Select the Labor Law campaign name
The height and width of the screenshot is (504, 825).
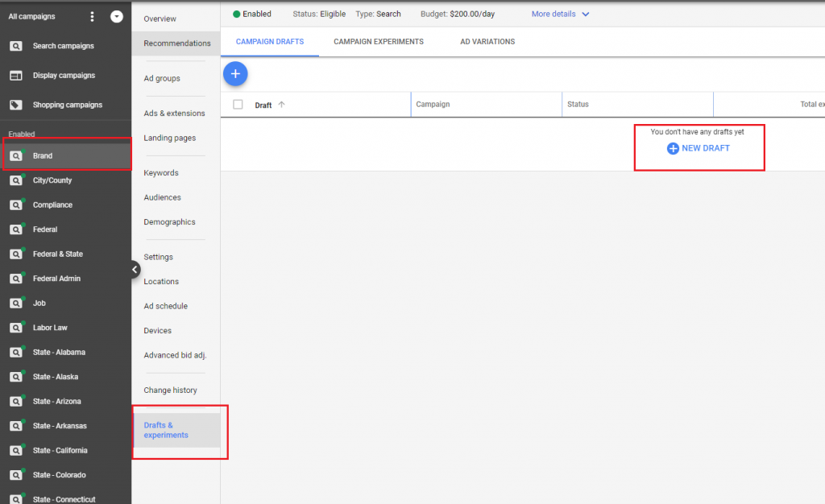[x=50, y=328]
